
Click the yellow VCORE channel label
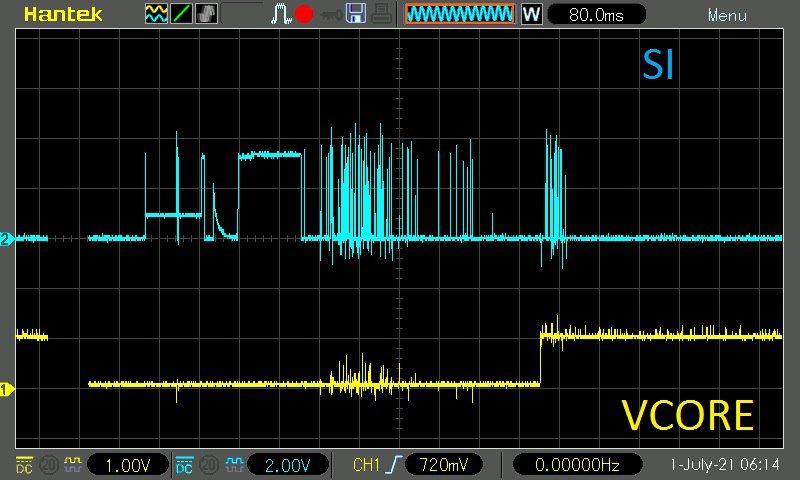click(x=688, y=415)
